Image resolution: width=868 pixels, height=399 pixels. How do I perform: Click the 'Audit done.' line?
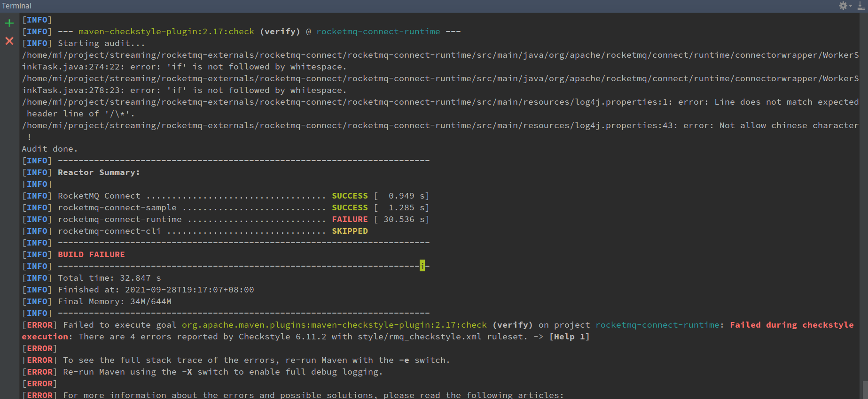pos(50,149)
